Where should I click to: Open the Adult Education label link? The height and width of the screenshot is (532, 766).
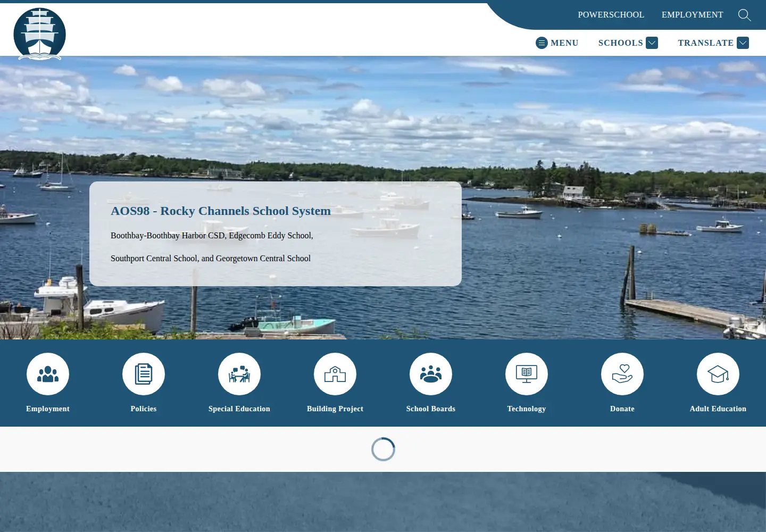coord(718,409)
